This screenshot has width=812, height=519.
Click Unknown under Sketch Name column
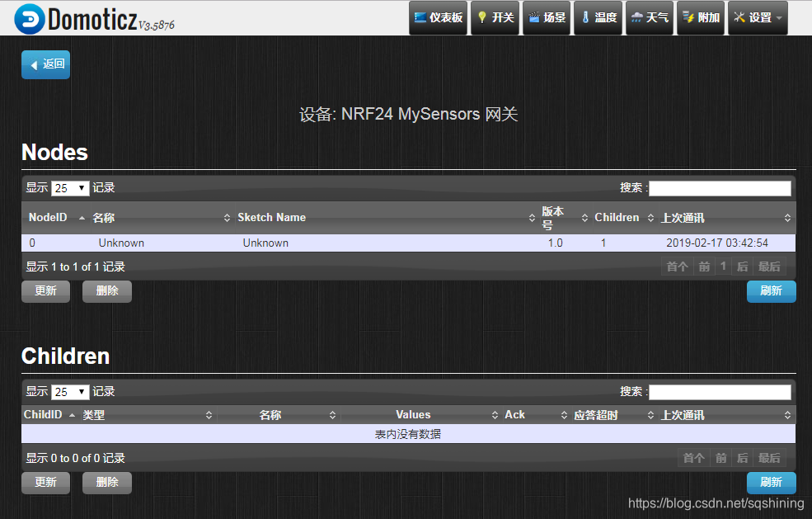click(265, 243)
